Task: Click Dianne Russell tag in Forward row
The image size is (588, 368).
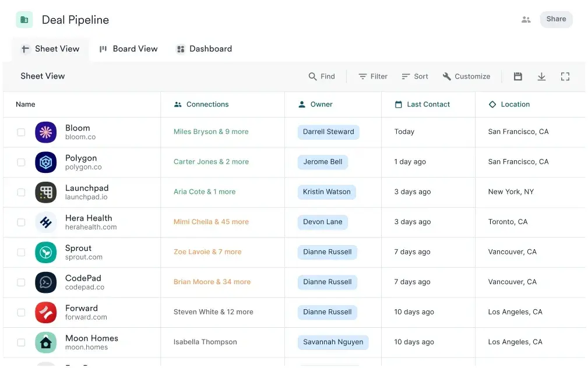Action: [328, 312]
